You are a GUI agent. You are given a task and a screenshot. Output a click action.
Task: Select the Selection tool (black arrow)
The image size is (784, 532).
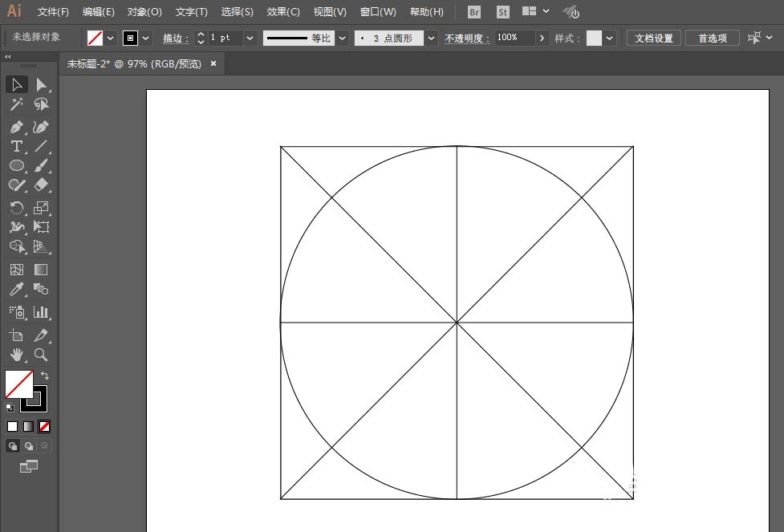[17, 84]
